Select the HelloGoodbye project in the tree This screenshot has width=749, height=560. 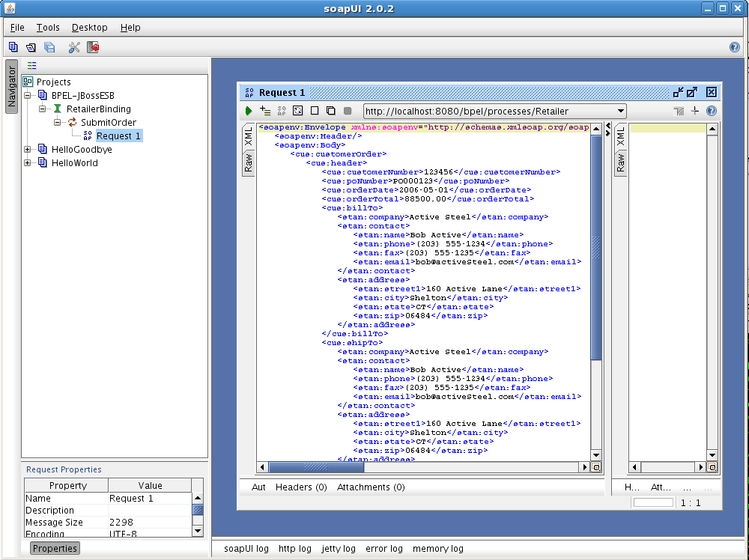click(82, 150)
